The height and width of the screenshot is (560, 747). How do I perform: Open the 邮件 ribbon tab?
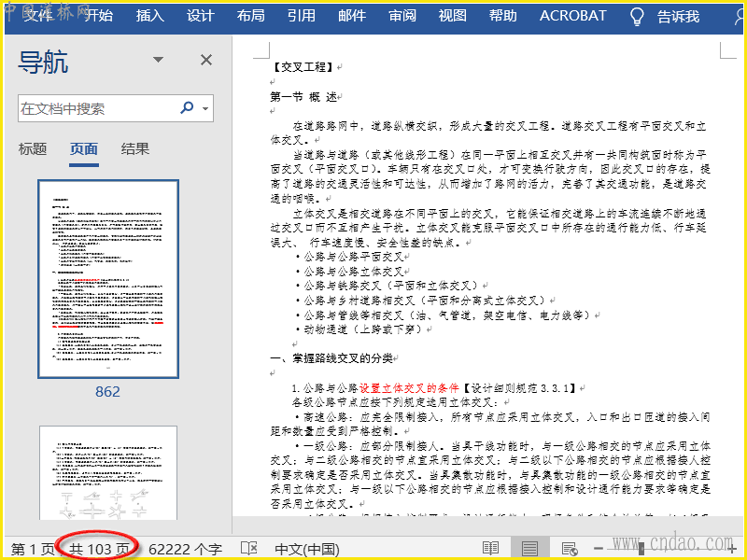(352, 16)
